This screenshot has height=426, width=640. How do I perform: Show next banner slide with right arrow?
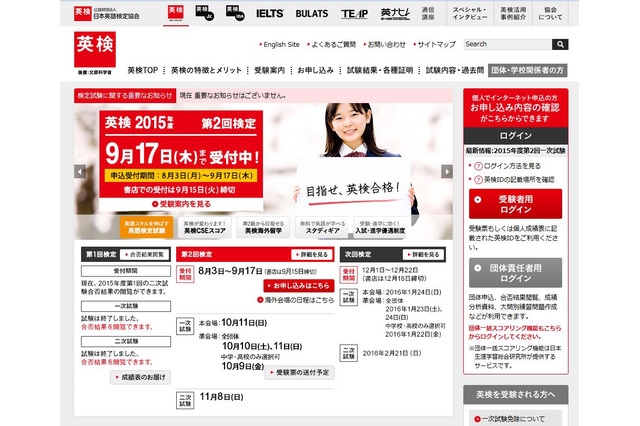447,171
